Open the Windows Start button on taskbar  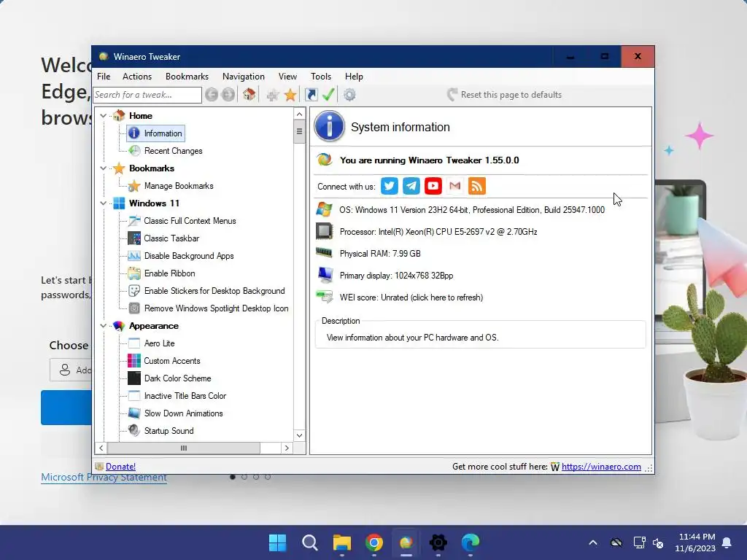[x=277, y=542]
